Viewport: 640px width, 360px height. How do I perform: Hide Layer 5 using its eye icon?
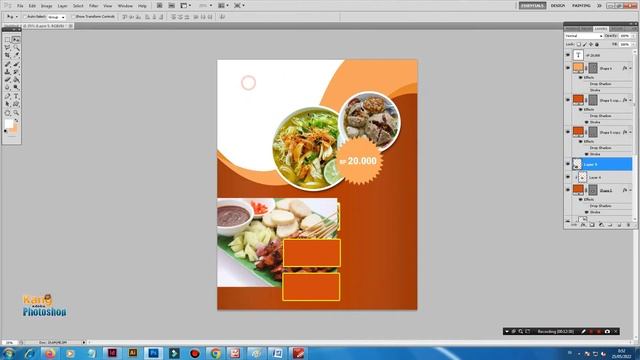pyautogui.click(x=568, y=164)
